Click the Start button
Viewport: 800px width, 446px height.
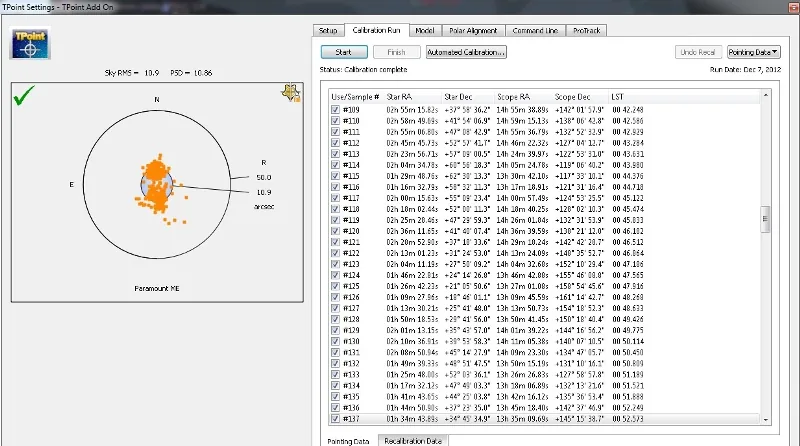[343, 52]
